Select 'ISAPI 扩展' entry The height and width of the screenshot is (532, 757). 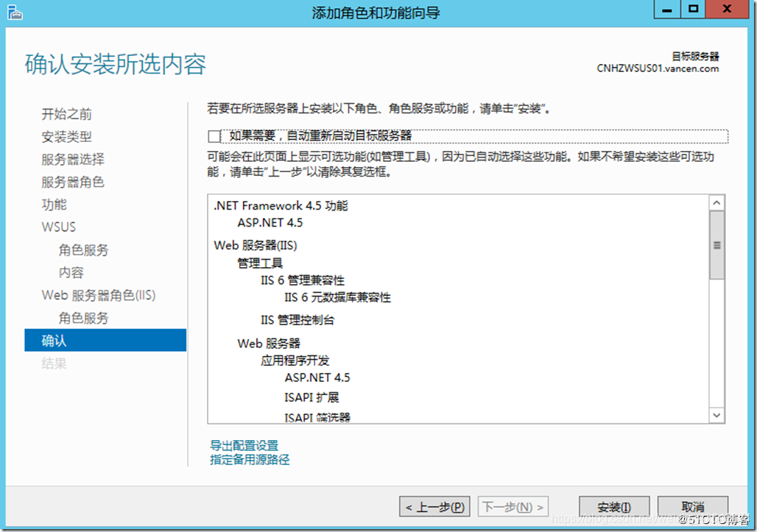click(x=312, y=397)
